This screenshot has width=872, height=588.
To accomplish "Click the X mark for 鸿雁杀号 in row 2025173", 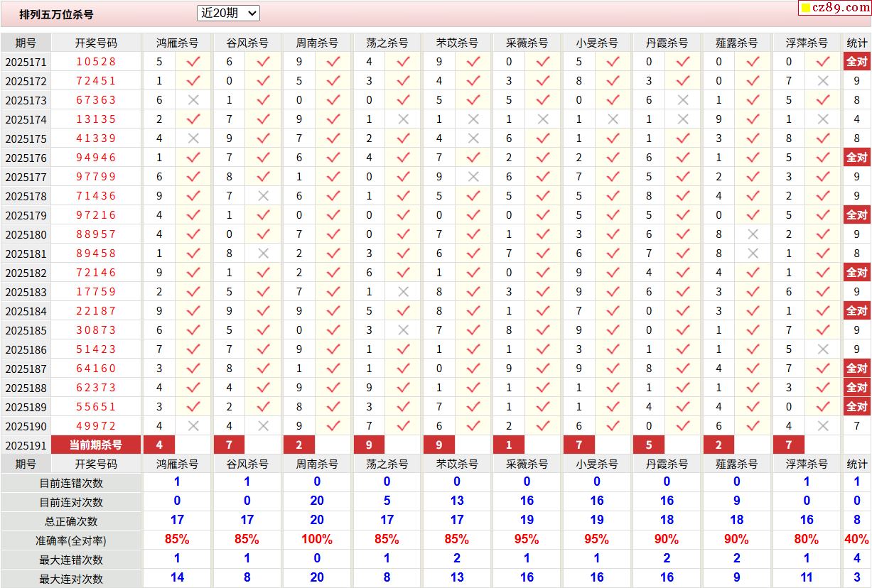I will pyautogui.click(x=193, y=100).
